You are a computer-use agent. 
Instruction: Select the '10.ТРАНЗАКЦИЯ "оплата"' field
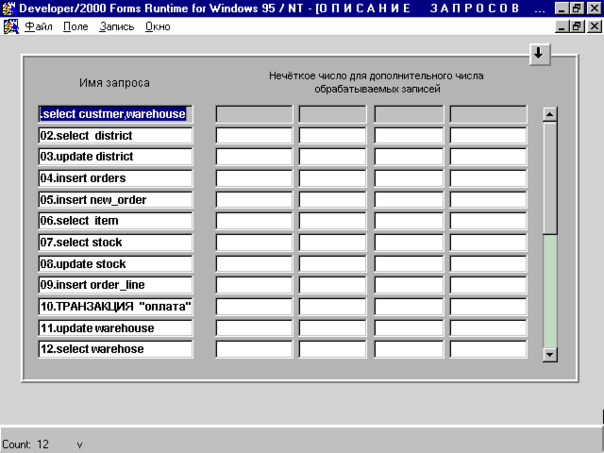click(116, 307)
